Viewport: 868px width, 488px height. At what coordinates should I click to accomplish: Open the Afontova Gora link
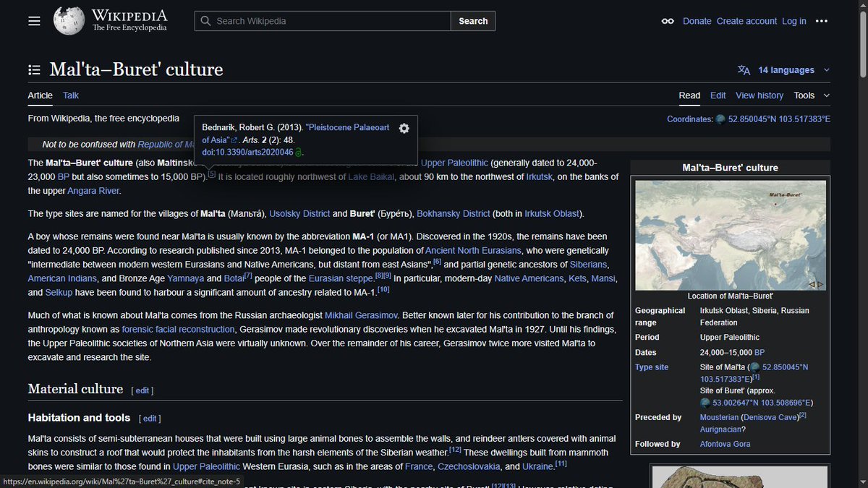coord(725,444)
